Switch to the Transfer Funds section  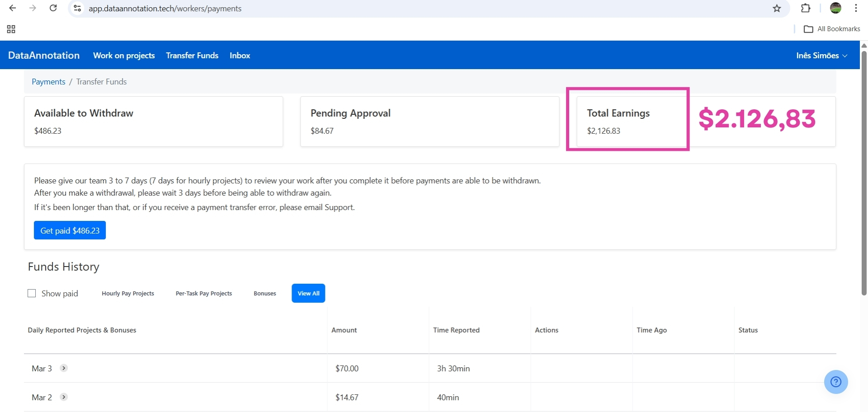[192, 55]
